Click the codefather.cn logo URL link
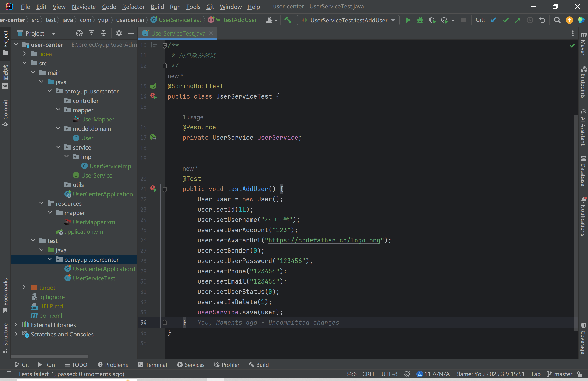Viewport: 588px width, 381px height. [x=324, y=240]
